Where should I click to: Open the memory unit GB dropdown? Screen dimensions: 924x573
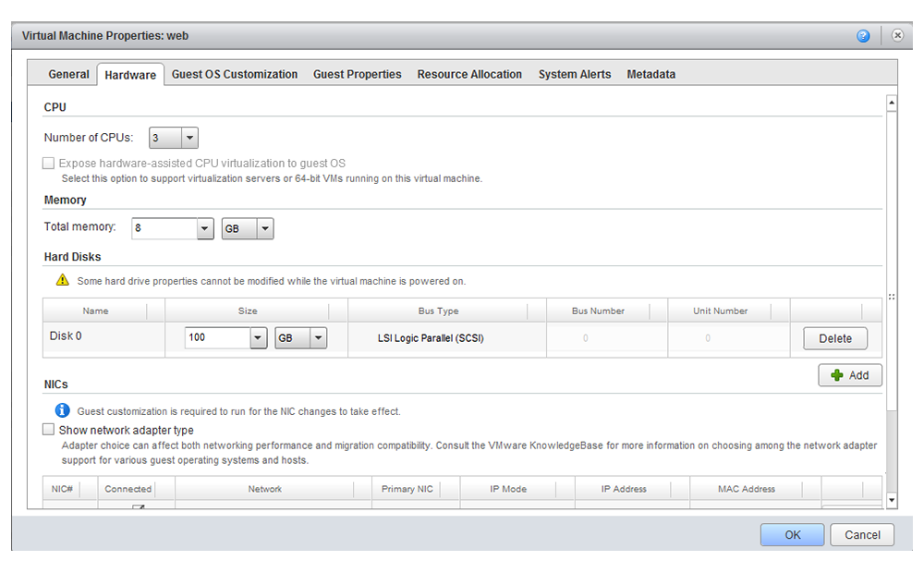pos(264,228)
